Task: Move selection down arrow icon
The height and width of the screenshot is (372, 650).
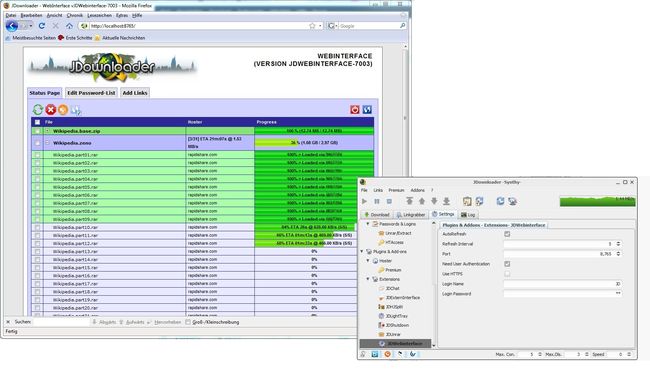Action: coord(434,201)
